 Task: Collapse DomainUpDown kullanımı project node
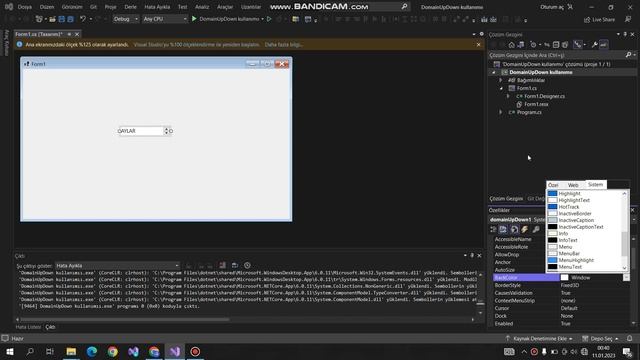[x=493, y=72]
